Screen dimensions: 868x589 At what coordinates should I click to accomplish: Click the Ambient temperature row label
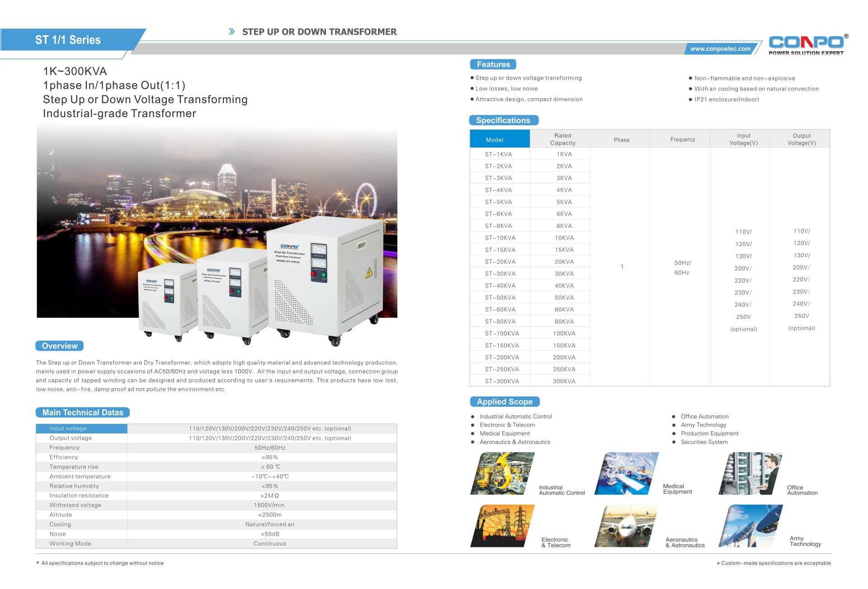[80, 476]
